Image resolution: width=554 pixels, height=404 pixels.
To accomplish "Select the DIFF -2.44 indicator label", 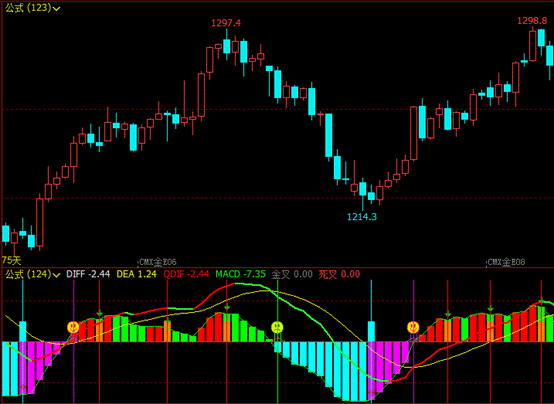I will 88,274.
